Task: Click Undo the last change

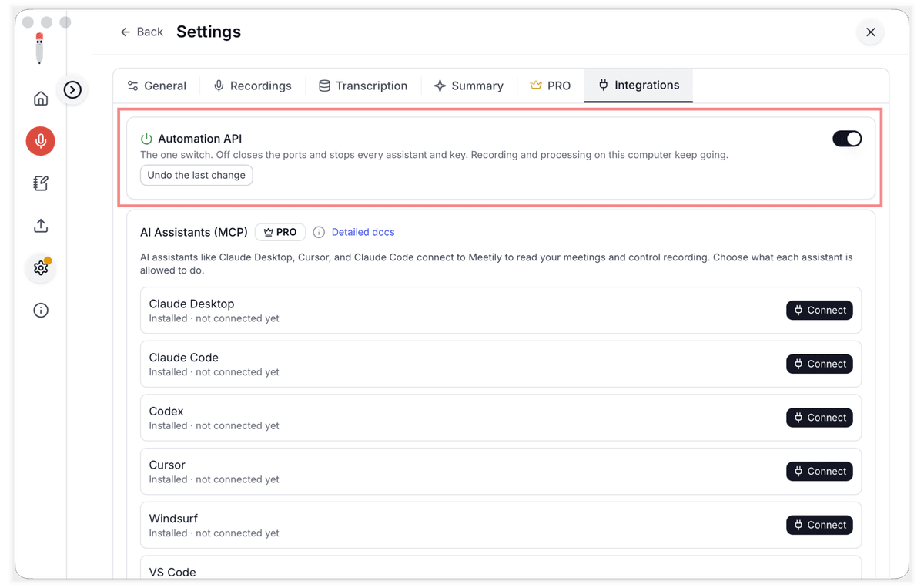Action: tap(196, 175)
